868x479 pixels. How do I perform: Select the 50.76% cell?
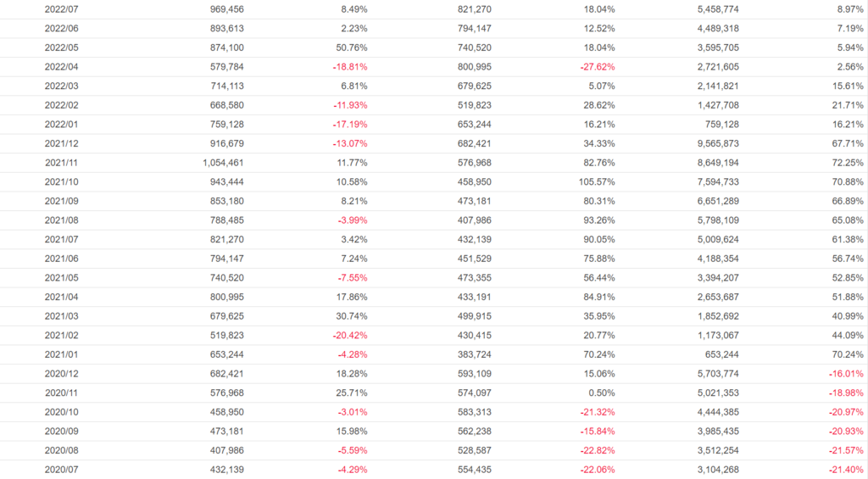coord(350,47)
